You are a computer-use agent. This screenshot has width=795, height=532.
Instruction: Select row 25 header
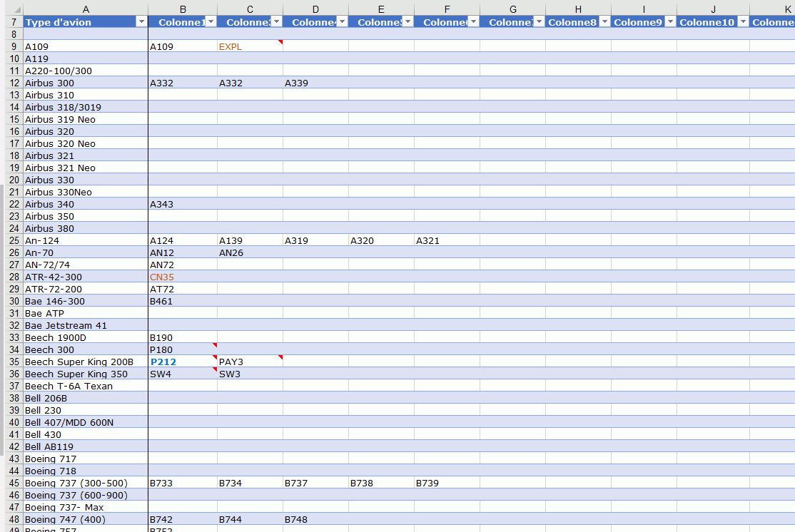click(14, 240)
